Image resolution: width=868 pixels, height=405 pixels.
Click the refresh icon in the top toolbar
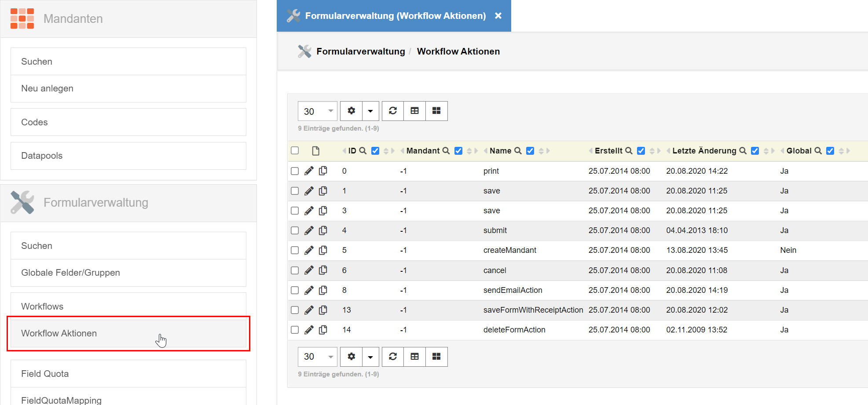point(393,111)
